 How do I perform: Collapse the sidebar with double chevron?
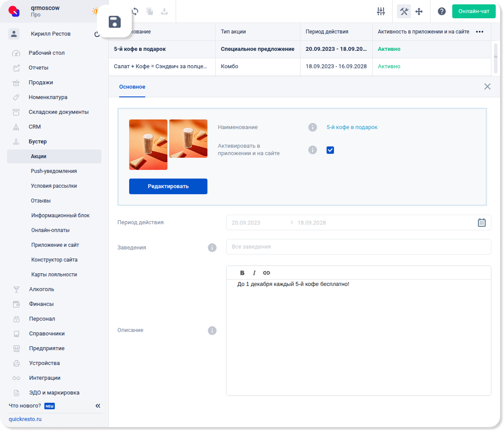[x=98, y=406]
